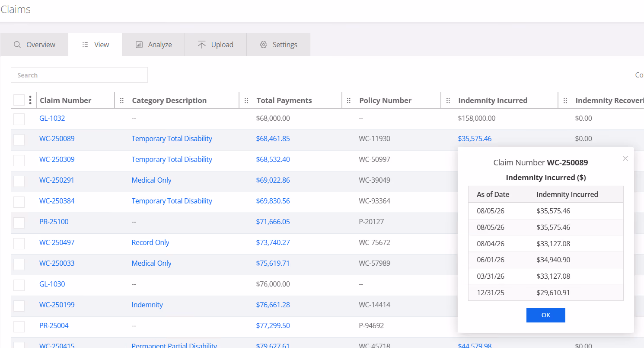Go to the Upload tab
This screenshot has height=348, width=644.
(216, 45)
